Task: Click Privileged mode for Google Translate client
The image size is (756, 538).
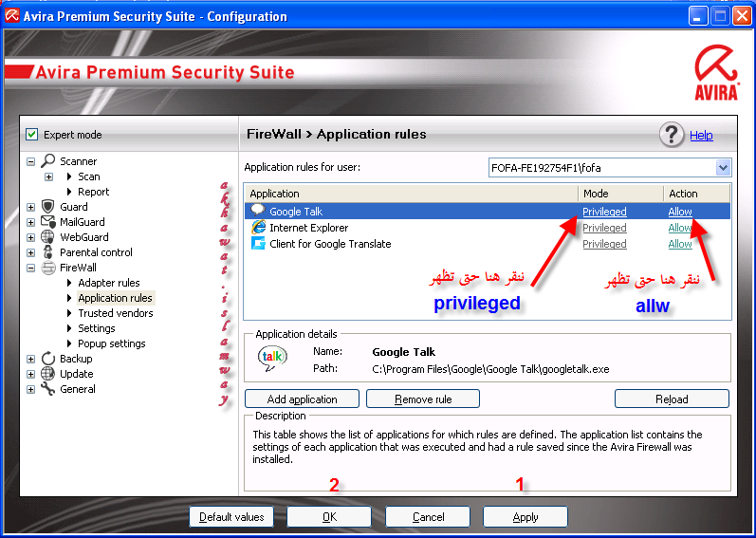Action: pos(604,244)
